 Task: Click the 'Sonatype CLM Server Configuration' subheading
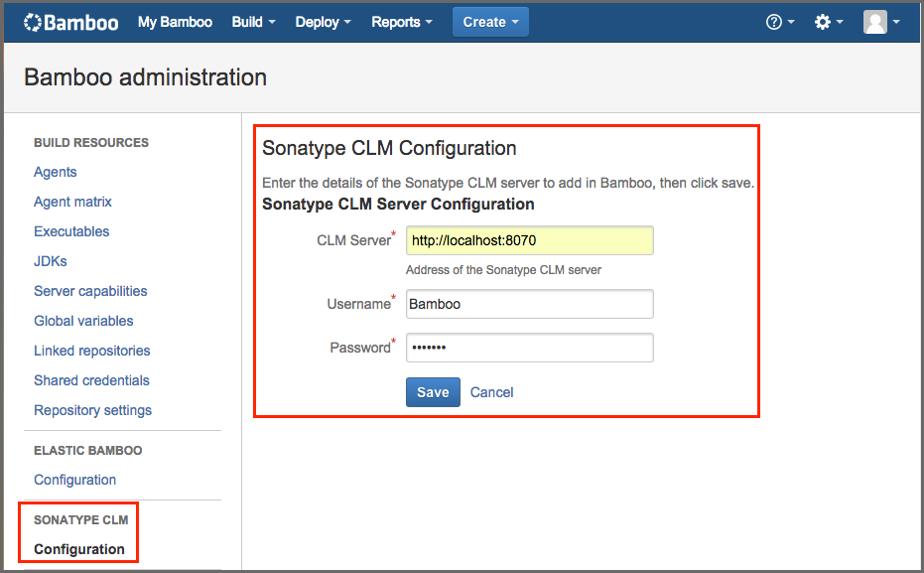398,204
